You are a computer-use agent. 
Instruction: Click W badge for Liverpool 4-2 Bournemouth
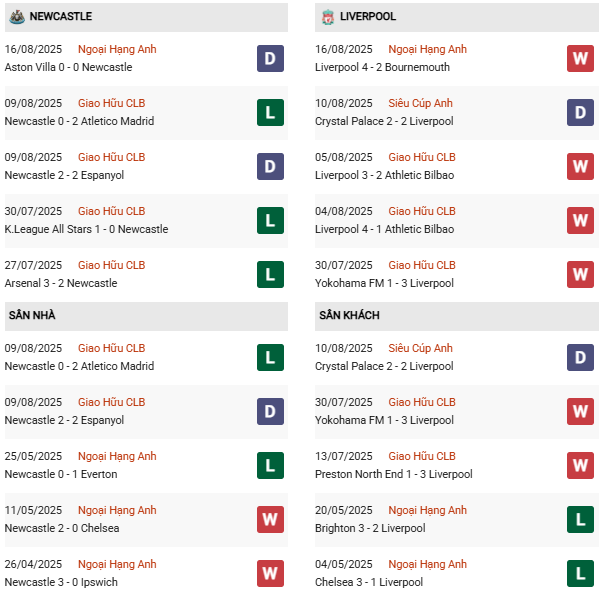pos(580,58)
